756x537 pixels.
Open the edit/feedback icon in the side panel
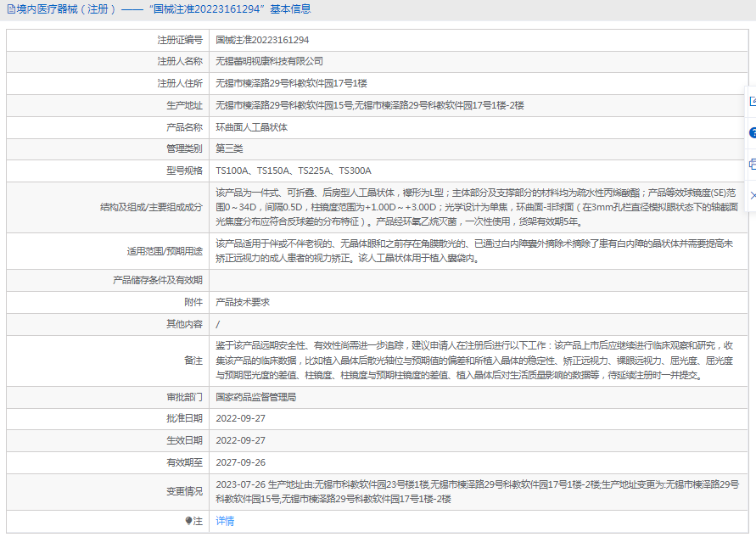pyautogui.click(x=753, y=101)
